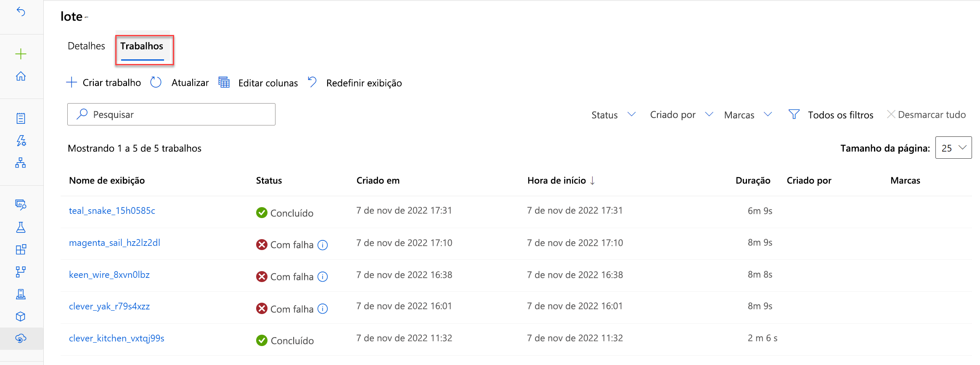Viewport: 980px width, 365px height.
Task: Click Concluído status of clever_kitchen_vxtqj99s
Action: point(285,341)
